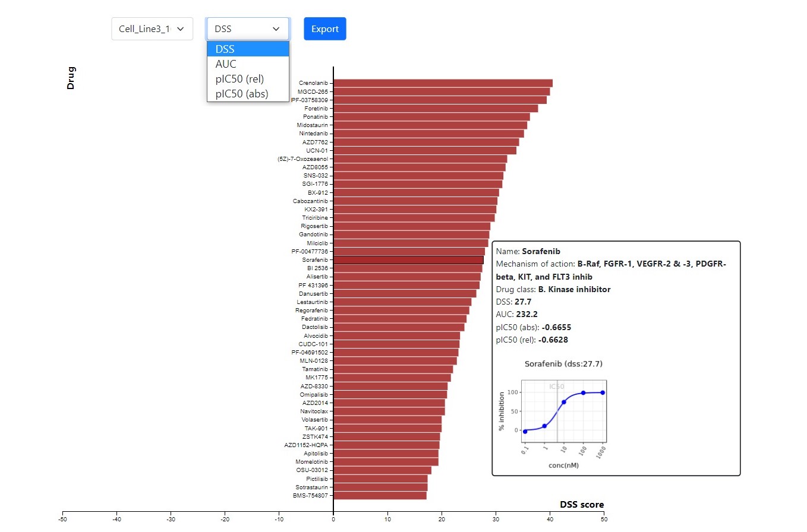Click the Volasertib drug bar
Screen dimensions: 807x532
387,420
